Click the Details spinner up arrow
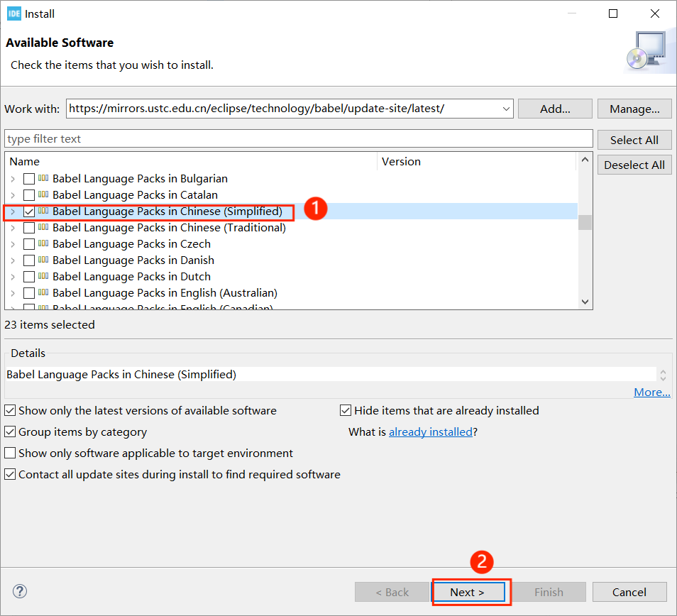Screen dimensions: 677x616 pyautogui.click(x=664, y=371)
